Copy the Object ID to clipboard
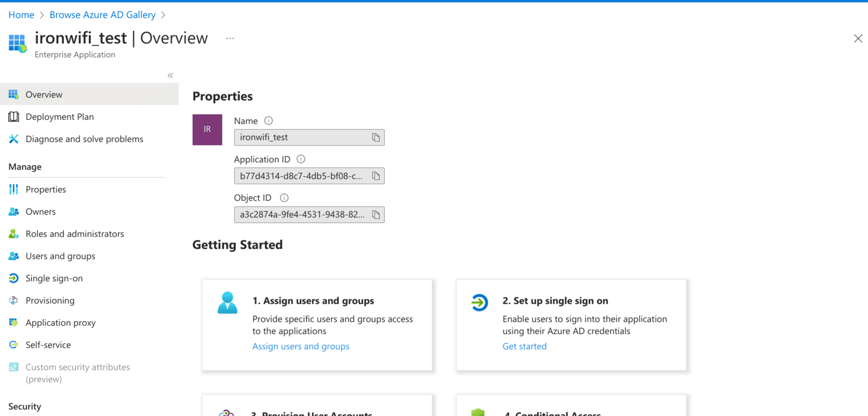 click(376, 215)
